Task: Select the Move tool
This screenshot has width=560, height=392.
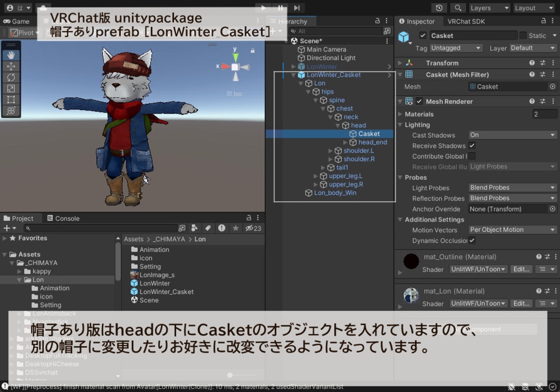Action: (11, 66)
